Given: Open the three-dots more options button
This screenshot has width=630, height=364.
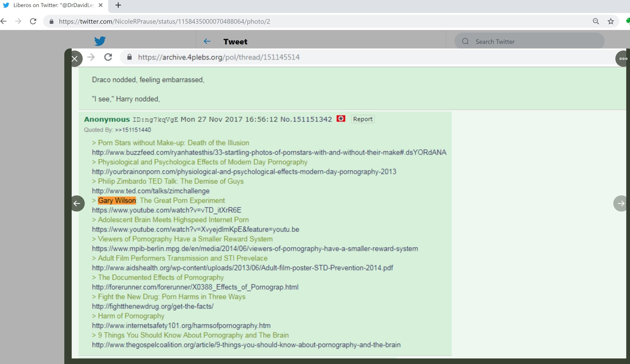Looking at the screenshot, I should pyautogui.click(x=623, y=59).
